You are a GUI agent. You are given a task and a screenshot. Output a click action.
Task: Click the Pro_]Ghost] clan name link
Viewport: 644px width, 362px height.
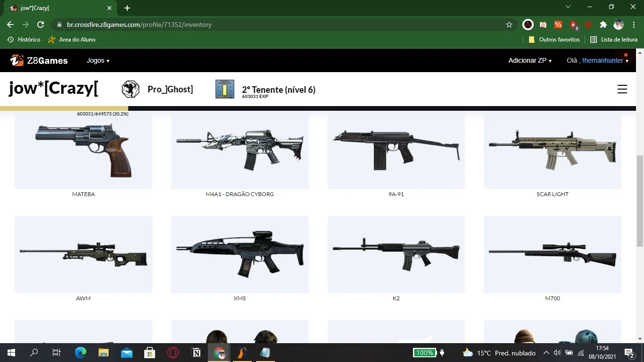(x=170, y=89)
